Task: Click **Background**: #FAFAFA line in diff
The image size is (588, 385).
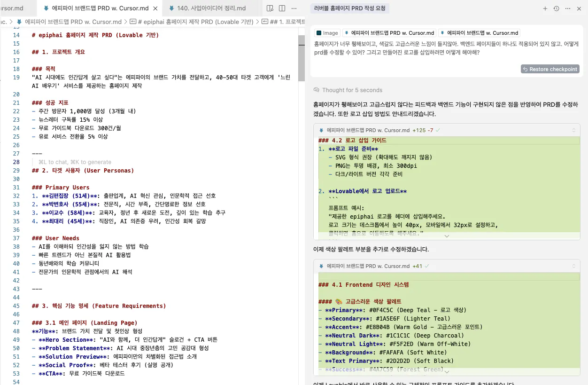Action: point(382,352)
